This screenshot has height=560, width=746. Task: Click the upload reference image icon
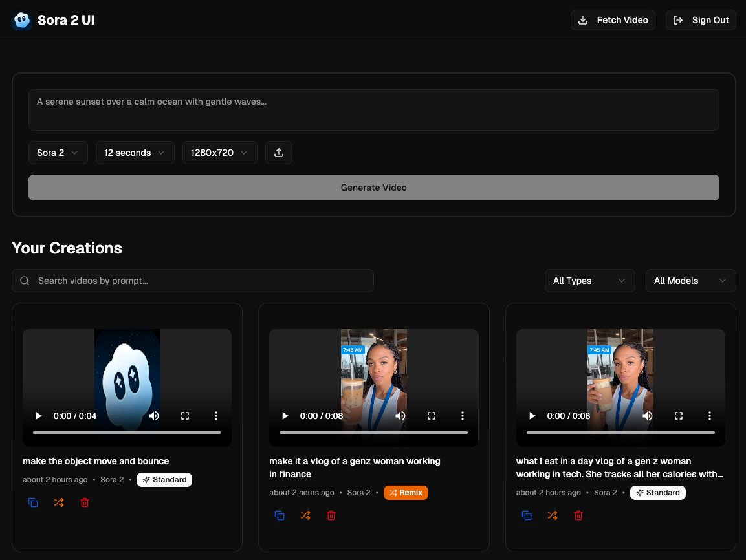tap(279, 153)
